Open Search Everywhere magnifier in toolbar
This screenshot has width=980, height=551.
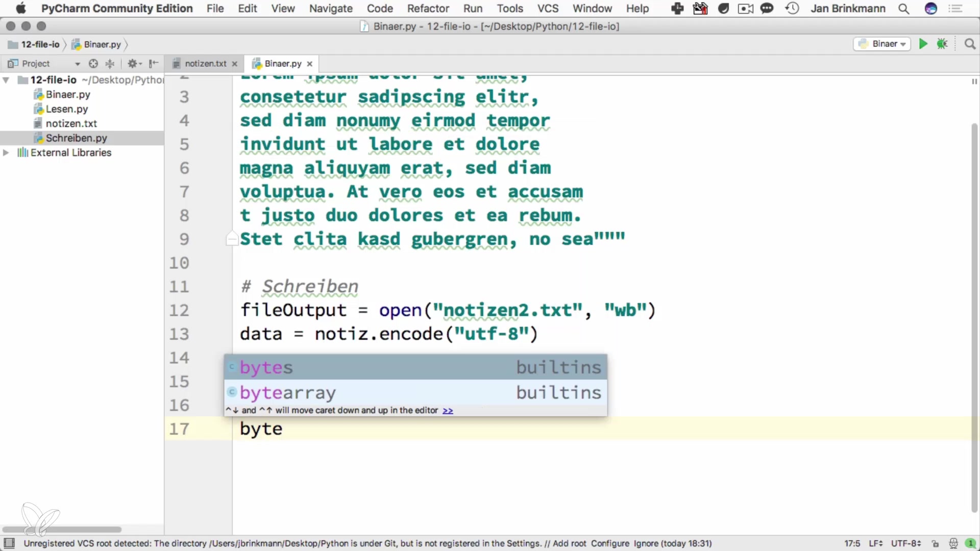(970, 44)
